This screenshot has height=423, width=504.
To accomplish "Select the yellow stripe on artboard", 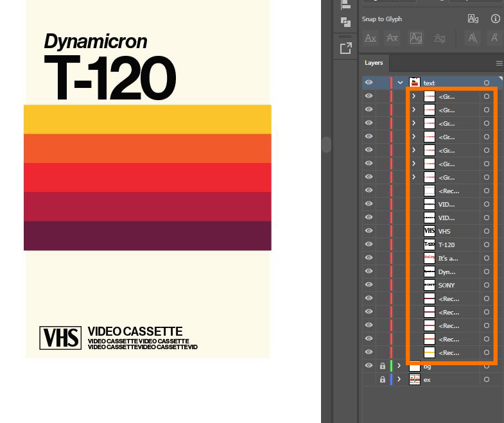I will 148,119.
